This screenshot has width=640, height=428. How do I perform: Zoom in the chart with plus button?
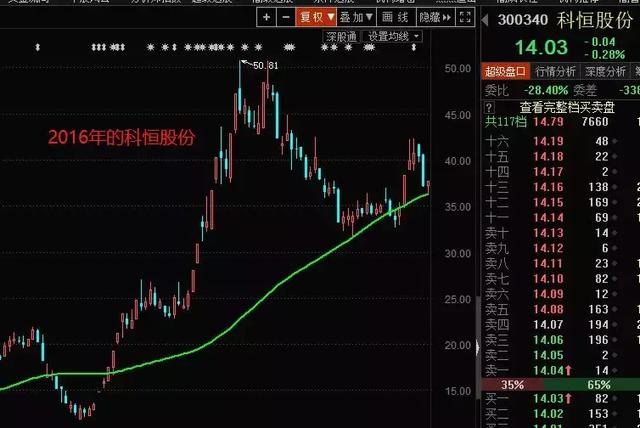pyautogui.click(x=267, y=17)
